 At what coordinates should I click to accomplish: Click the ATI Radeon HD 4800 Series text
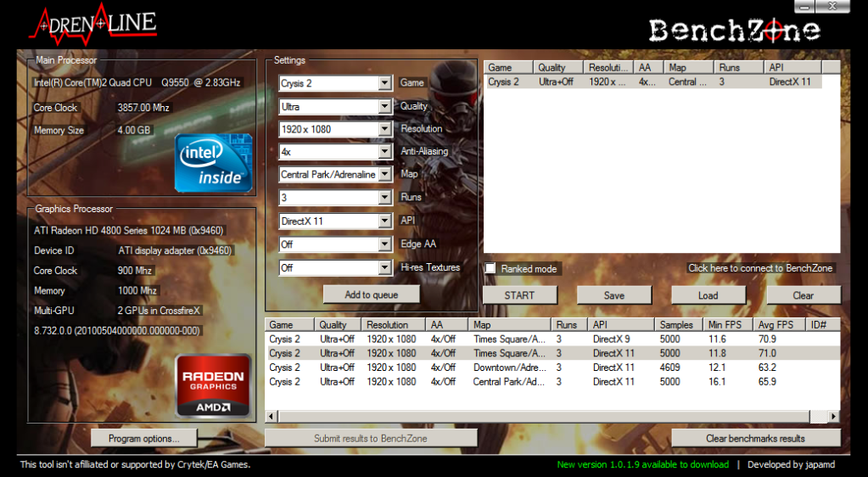(x=128, y=231)
